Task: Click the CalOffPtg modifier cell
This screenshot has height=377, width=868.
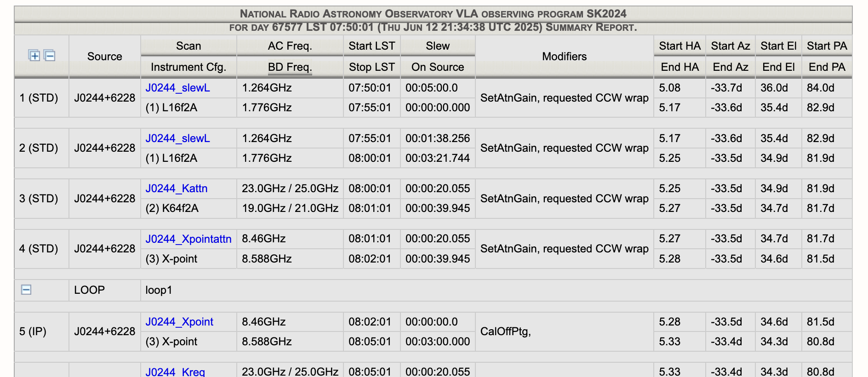Action: coord(505,331)
